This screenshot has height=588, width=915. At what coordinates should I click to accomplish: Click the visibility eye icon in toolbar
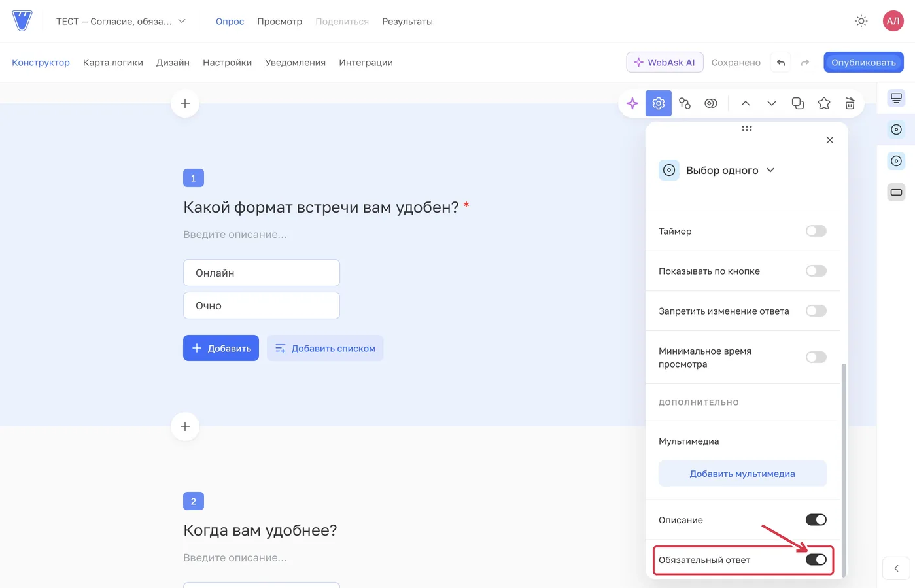[x=711, y=103]
